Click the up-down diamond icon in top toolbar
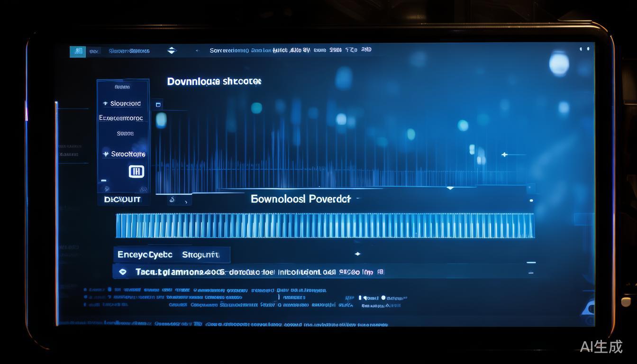This screenshot has width=637, height=364. (172, 50)
